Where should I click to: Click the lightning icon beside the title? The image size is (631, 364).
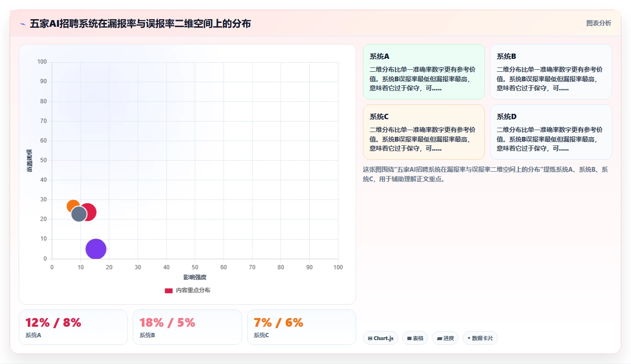coord(23,24)
